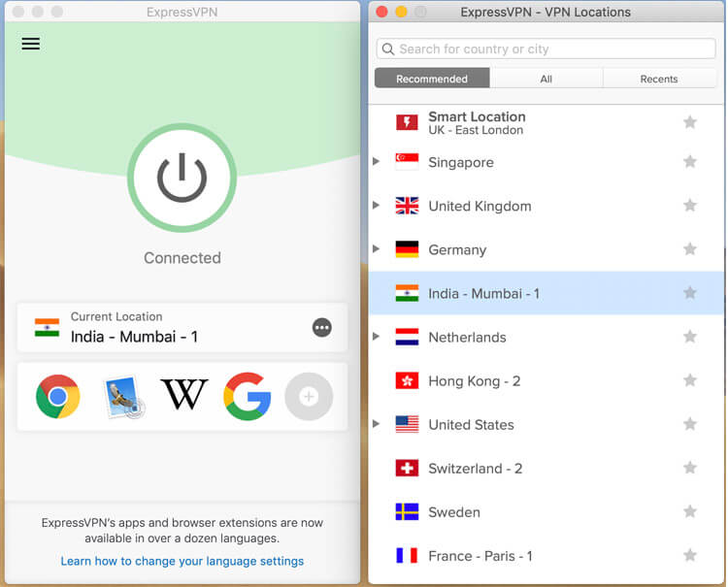This screenshot has width=728, height=587.
Task: Click the Singapore flag icon
Action: (407, 162)
